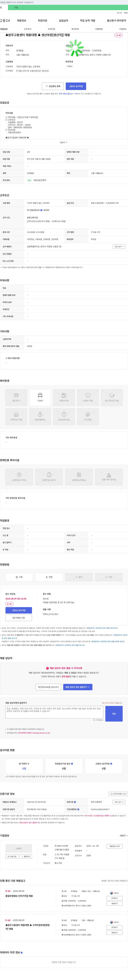This screenshot has width=128, height=980.
Task: Open the 직업 능력 개발 menu
Action: (x=87, y=21)
